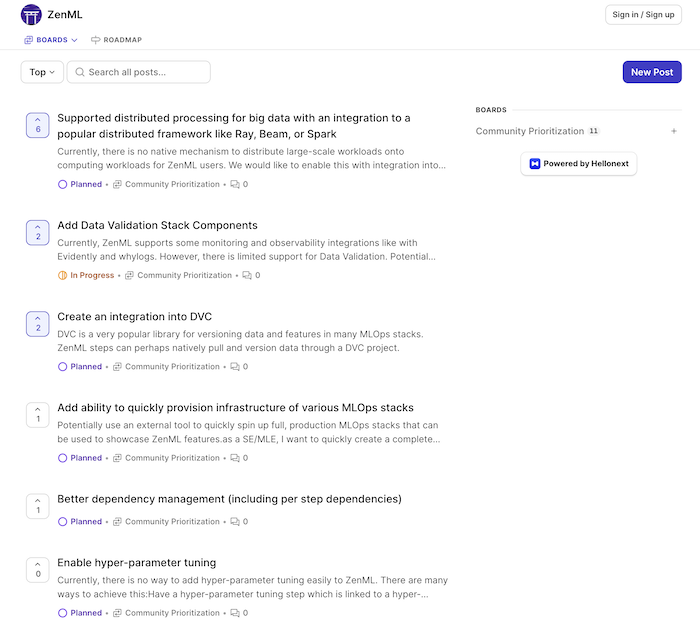Click the DVC post description text

240,341
